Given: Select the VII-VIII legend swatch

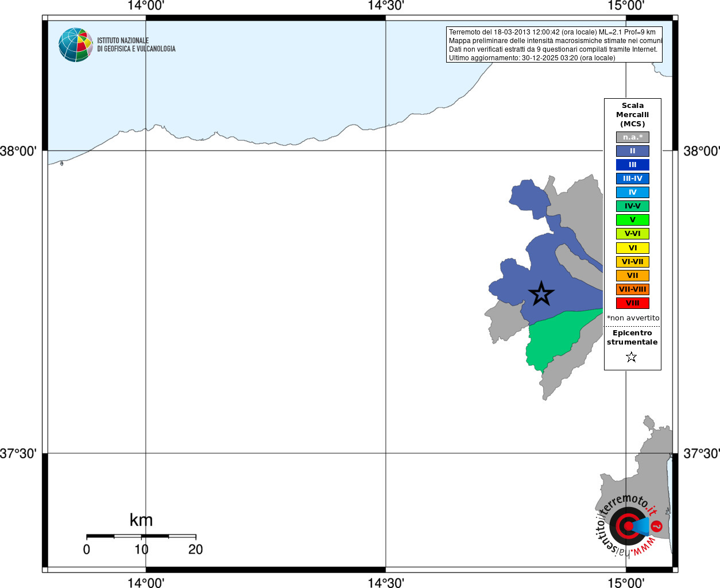Looking at the screenshot, I should coord(633,289).
